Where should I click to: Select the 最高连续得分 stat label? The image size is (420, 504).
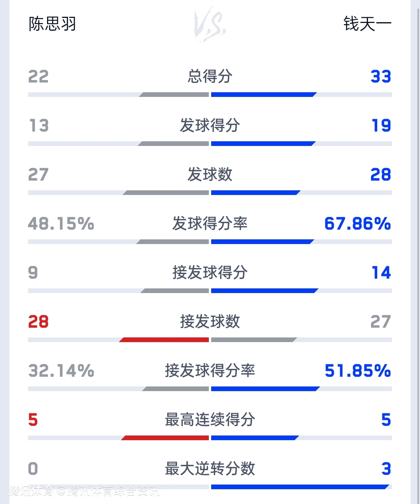(x=210, y=420)
